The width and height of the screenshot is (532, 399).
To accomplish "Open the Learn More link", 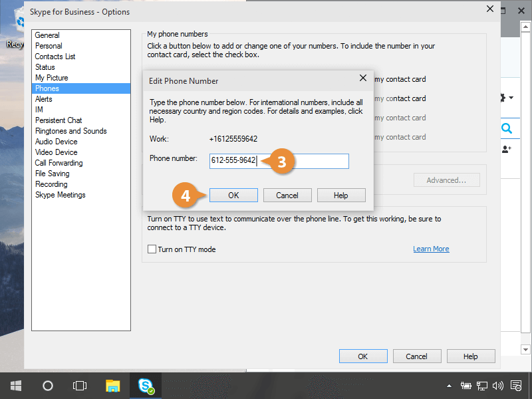I will pos(431,249).
